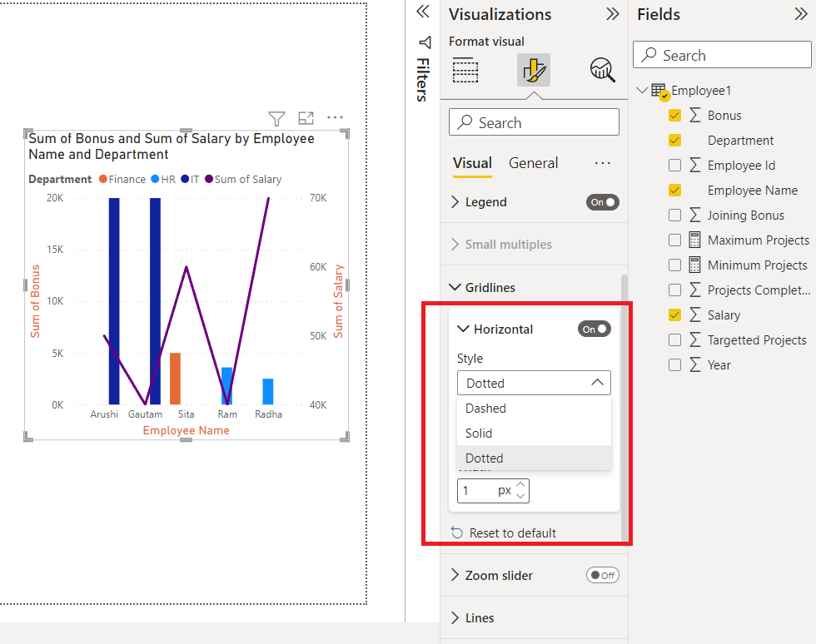Screen dimensions: 816x644
Task: Uncheck the Bonus field checkbox
Action: [675, 115]
